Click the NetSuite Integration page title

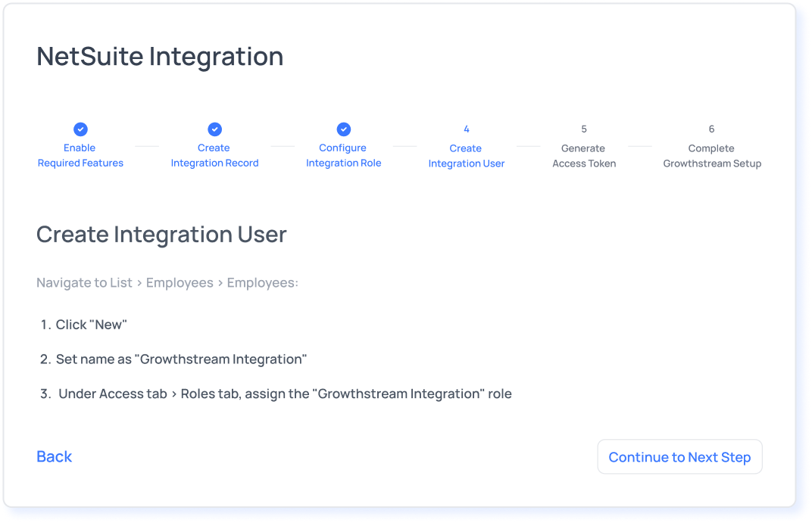pyautogui.click(x=160, y=57)
